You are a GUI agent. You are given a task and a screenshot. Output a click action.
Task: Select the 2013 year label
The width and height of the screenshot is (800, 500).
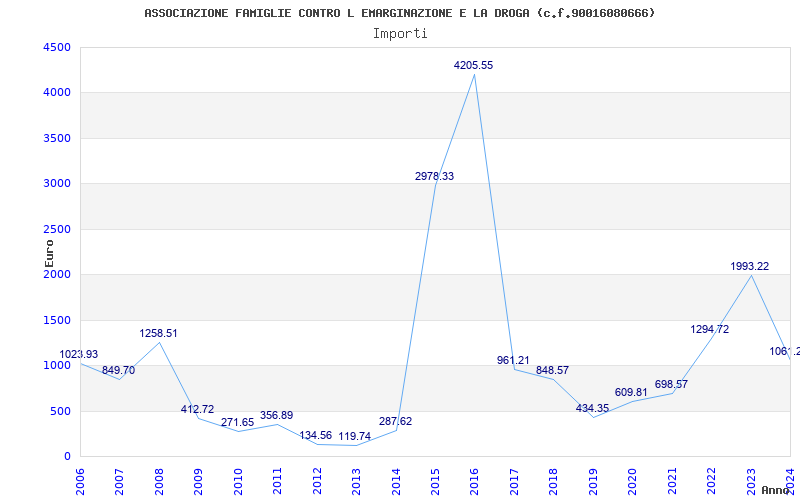[356, 481]
